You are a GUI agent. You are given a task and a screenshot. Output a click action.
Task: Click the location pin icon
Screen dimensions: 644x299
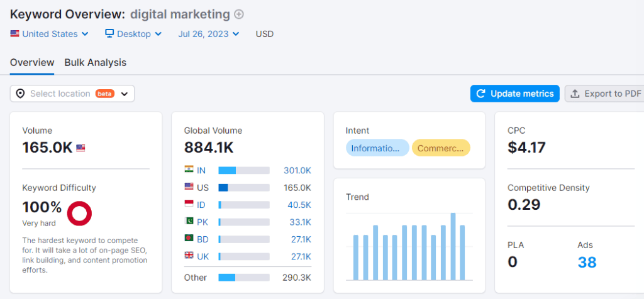(20, 94)
